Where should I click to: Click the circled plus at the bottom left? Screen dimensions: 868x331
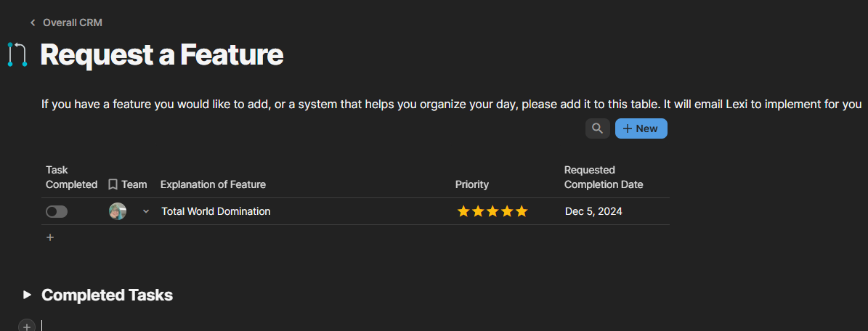27,327
